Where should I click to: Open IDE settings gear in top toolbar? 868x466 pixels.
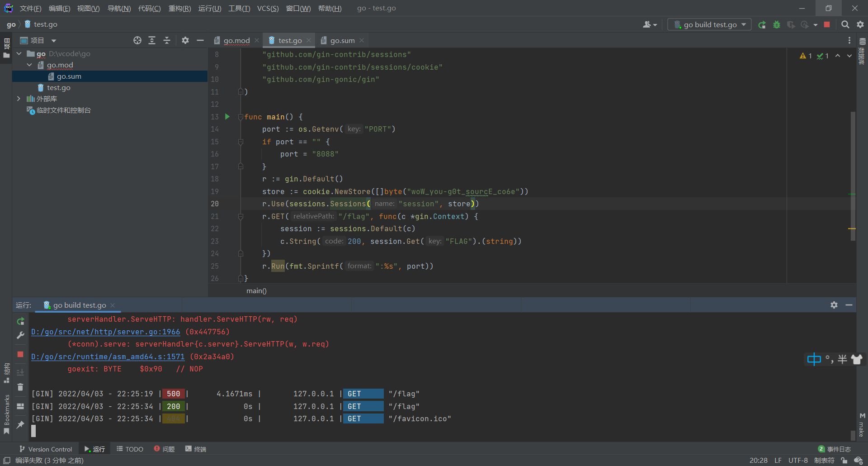point(860,25)
